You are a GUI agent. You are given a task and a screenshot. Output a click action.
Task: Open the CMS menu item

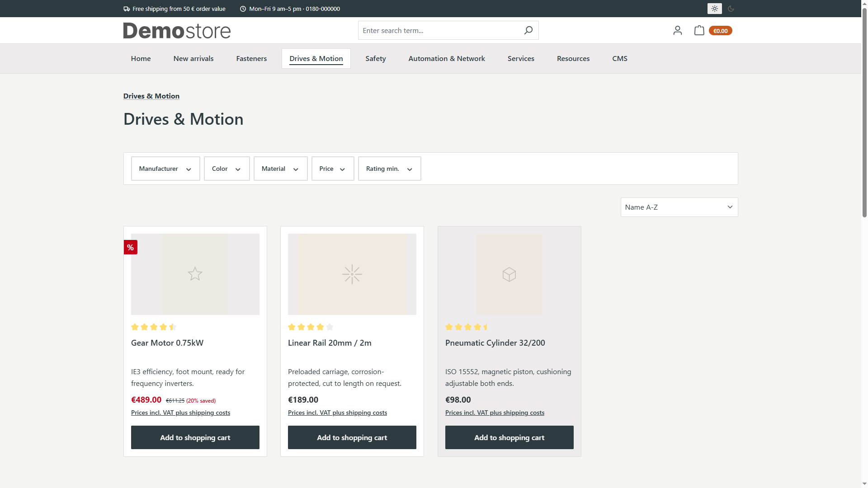point(620,59)
